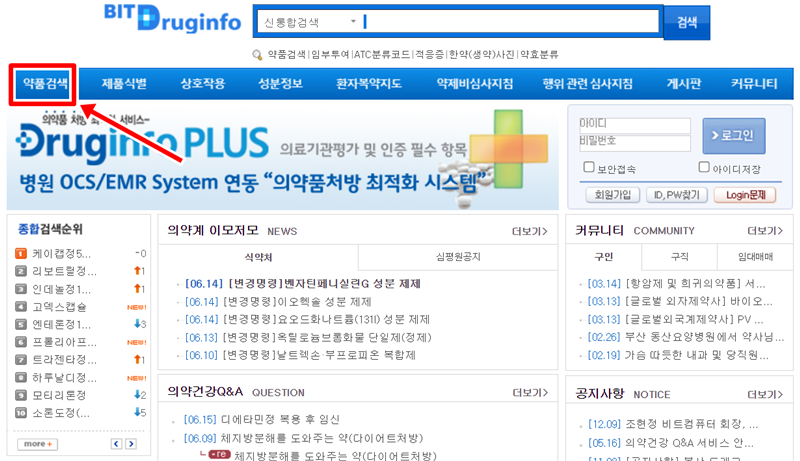Open Q&A post [06.15] 디에타민정 복용 후 임신

tap(262, 420)
